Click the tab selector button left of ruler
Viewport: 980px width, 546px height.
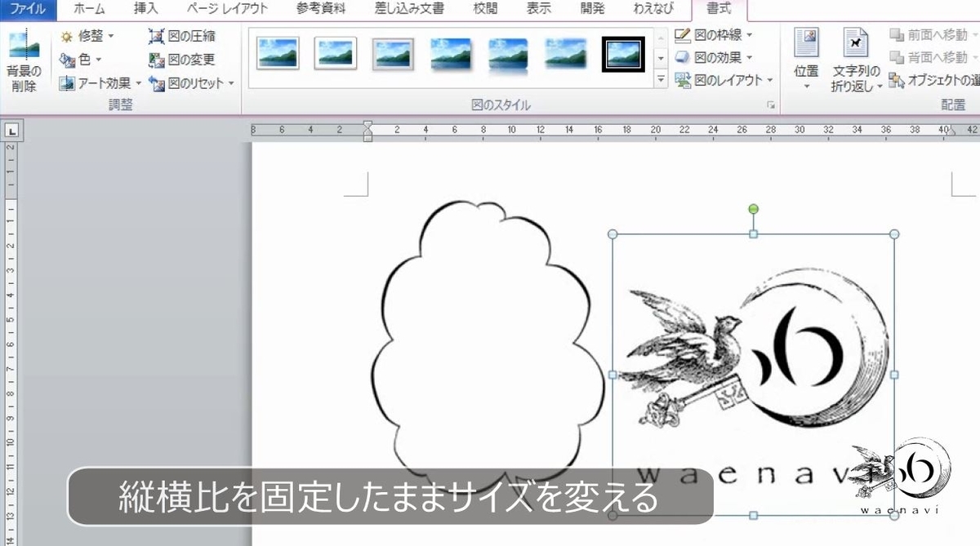(x=13, y=129)
